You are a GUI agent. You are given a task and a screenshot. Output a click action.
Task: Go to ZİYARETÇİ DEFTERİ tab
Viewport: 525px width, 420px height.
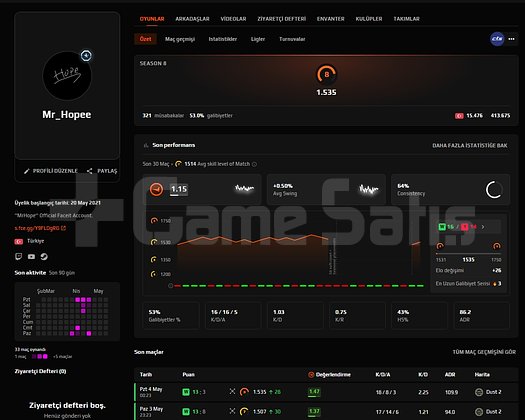click(x=282, y=19)
